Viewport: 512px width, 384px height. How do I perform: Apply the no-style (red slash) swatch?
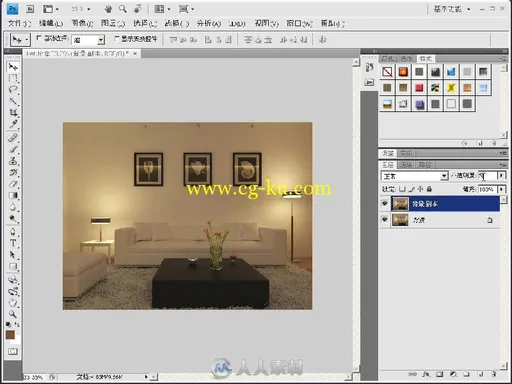pyautogui.click(x=387, y=71)
